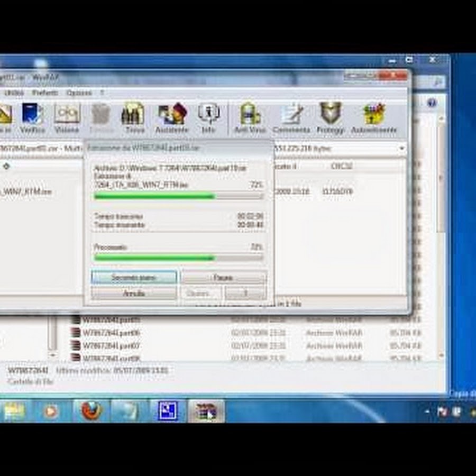This screenshot has height=476, width=476.
Task: Open the WinRAR address bar dropdown
Action: point(401,149)
